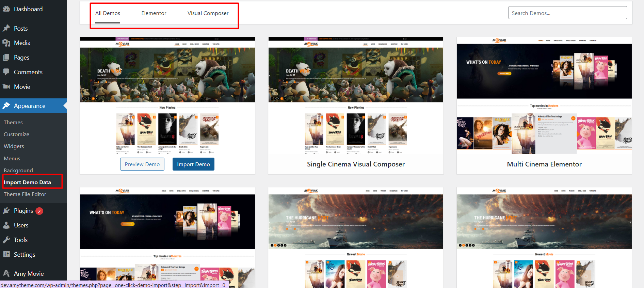
Task: Click the Pages document icon
Action: pos(6,58)
